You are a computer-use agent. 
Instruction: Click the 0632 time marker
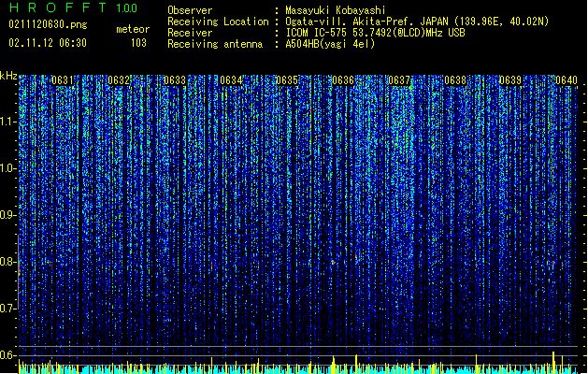(x=119, y=80)
